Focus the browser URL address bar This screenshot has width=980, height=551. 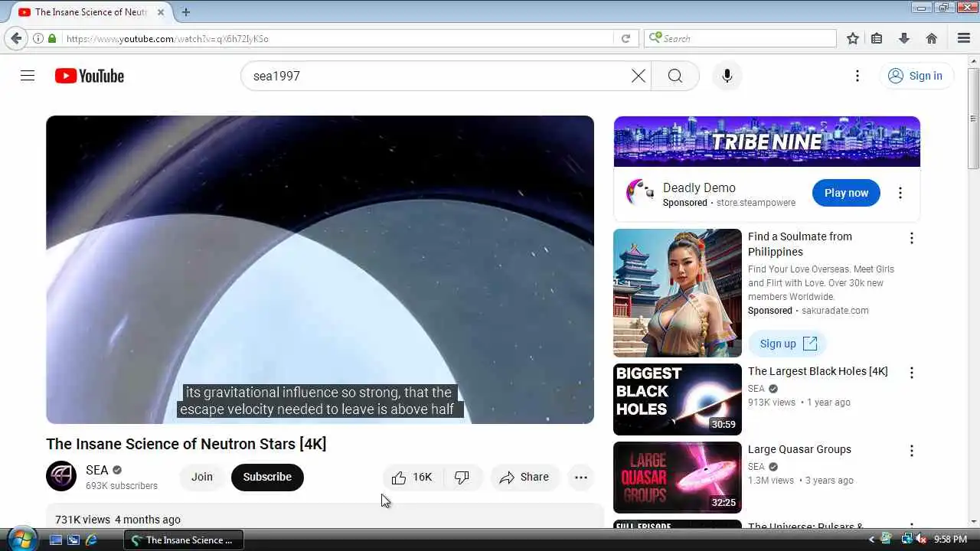337,38
